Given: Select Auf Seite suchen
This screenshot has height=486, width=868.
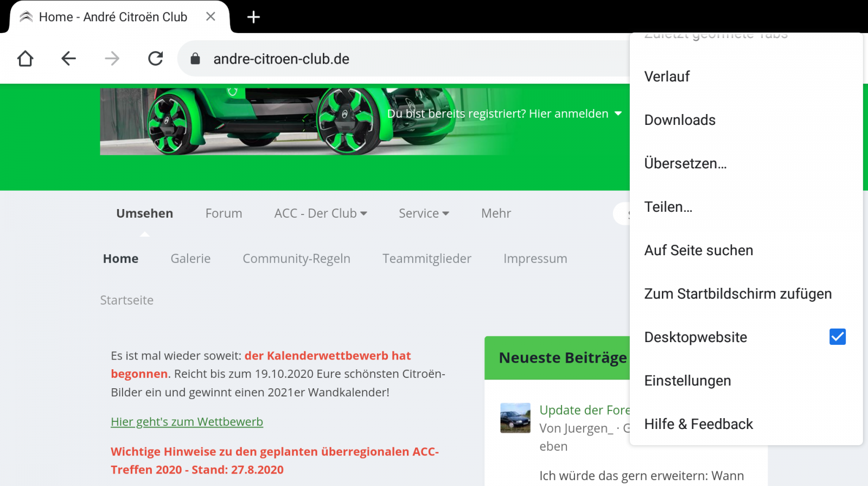Looking at the screenshot, I should coord(746,250).
